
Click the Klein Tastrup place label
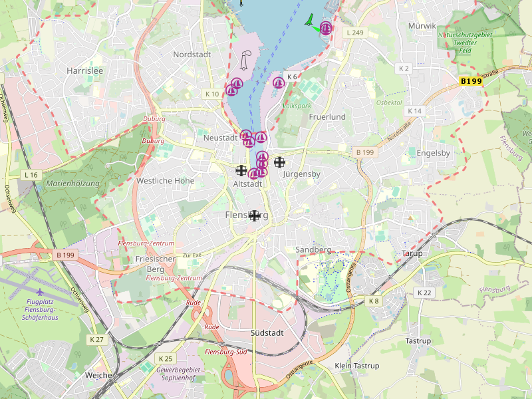click(356, 366)
